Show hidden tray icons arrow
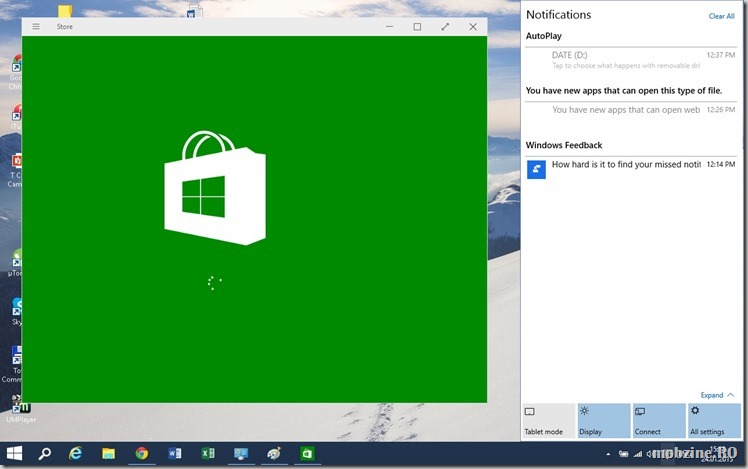This screenshot has width=748, height=469. click(x=608, y=454)
